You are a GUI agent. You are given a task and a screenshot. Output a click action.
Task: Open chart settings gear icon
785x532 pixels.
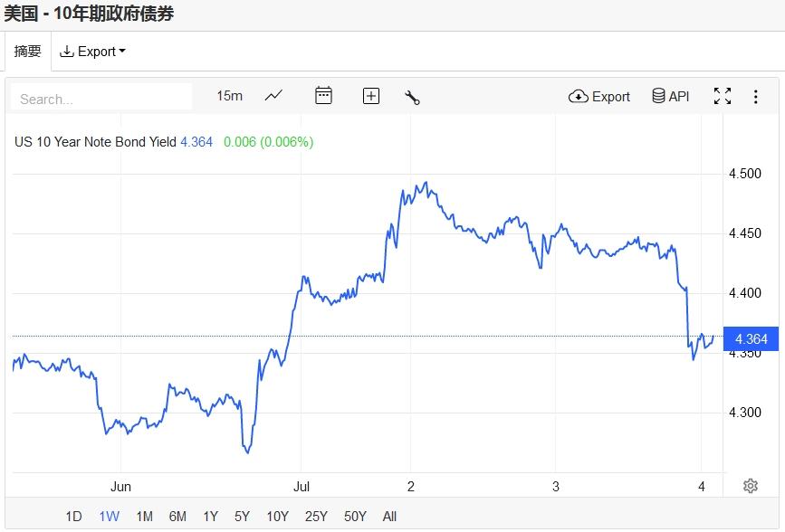click(x=750, y=486)
